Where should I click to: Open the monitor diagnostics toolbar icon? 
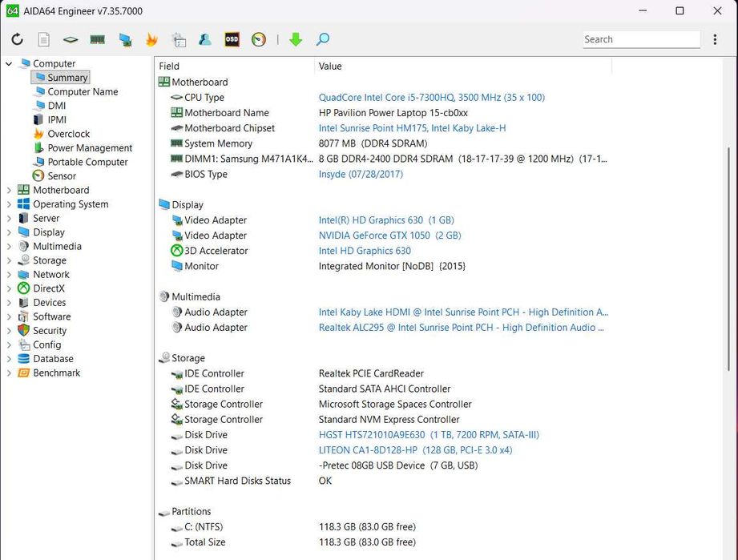125,40
